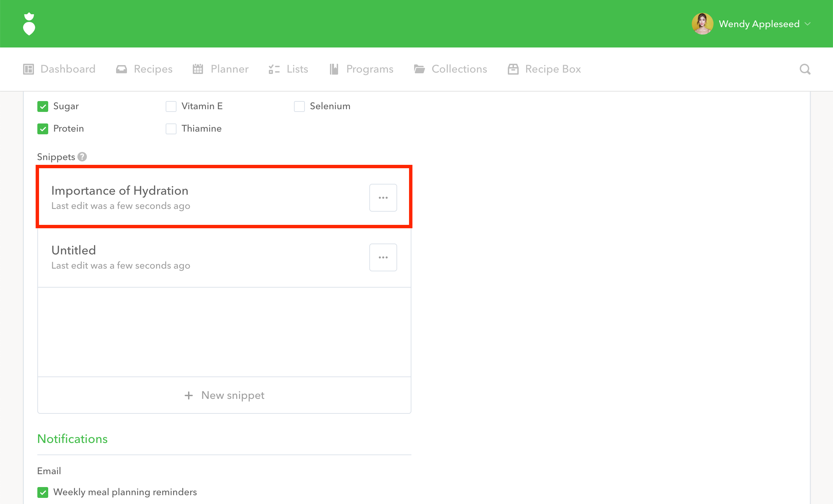Click the Collections folder icon

[x=419, y=69]
